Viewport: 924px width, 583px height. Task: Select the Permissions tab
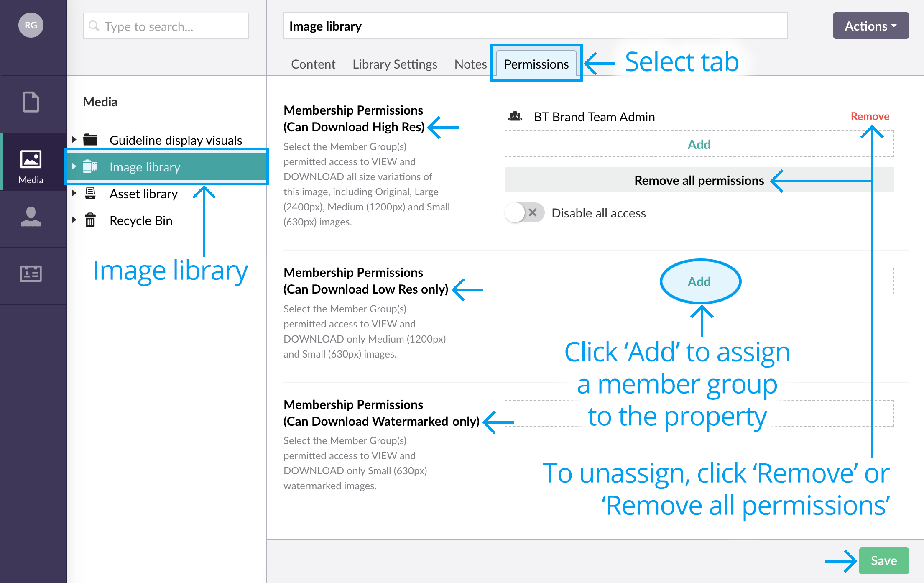tap(536, 63)
